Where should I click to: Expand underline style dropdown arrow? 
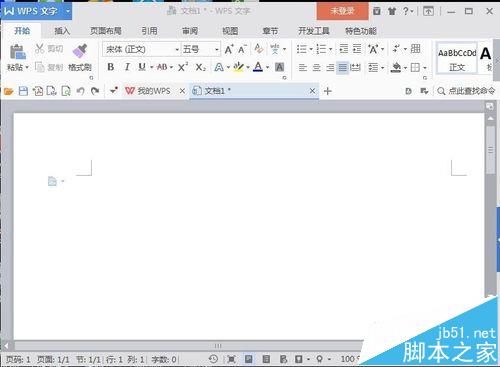point(151,67)
